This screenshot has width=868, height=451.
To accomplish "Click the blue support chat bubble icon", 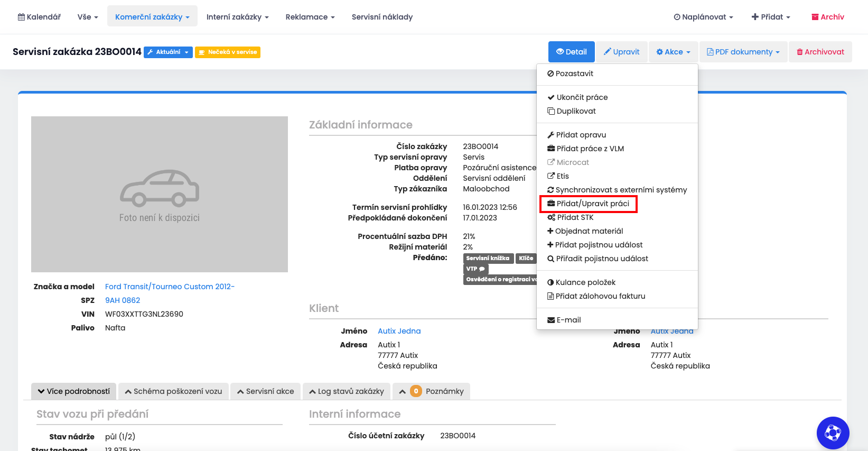I will tap(833, 433).
